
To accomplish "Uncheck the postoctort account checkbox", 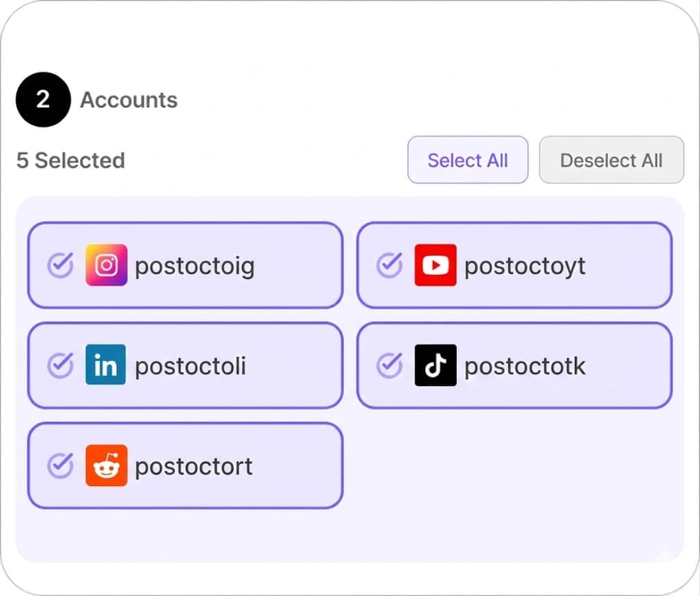I will point(60,465).
